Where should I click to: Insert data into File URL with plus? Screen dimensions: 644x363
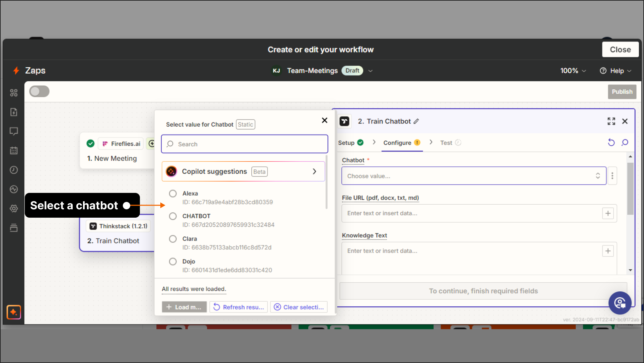click(608, 213)
